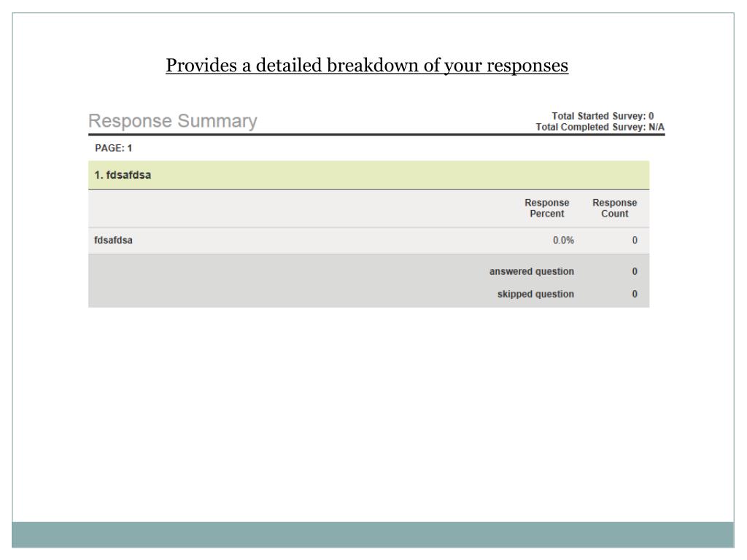
Task: Click the Response Percent column header
Action: 547,208
